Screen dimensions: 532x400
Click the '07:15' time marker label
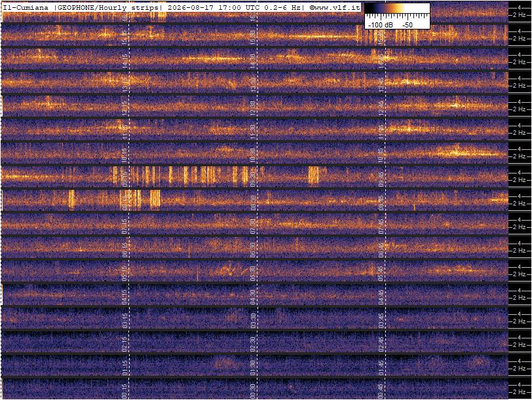point(124,225)
